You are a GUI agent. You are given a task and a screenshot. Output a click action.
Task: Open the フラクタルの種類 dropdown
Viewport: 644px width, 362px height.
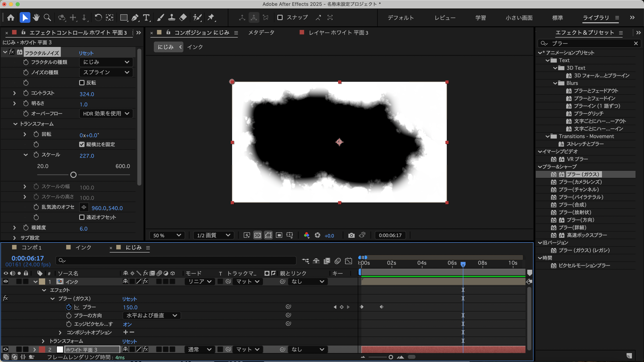106,62
